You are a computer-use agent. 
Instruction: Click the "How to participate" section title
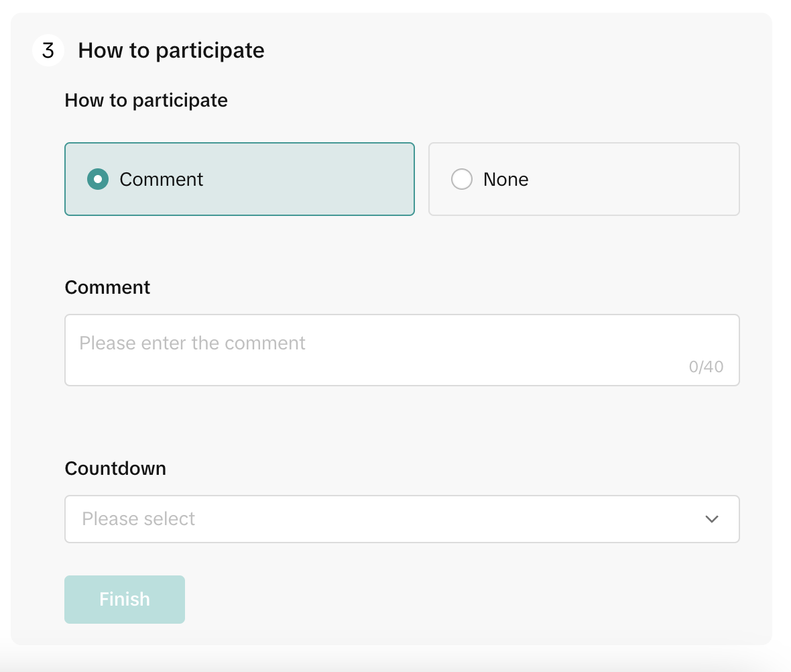(x=171, y=51)
